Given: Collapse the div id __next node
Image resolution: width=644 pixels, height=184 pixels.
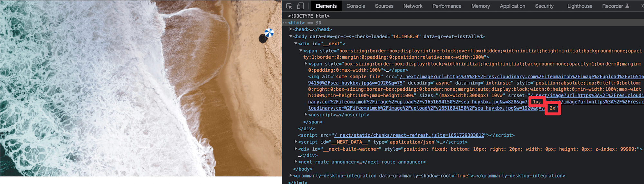Looking at the screenshot, I should tap(296, 43).
